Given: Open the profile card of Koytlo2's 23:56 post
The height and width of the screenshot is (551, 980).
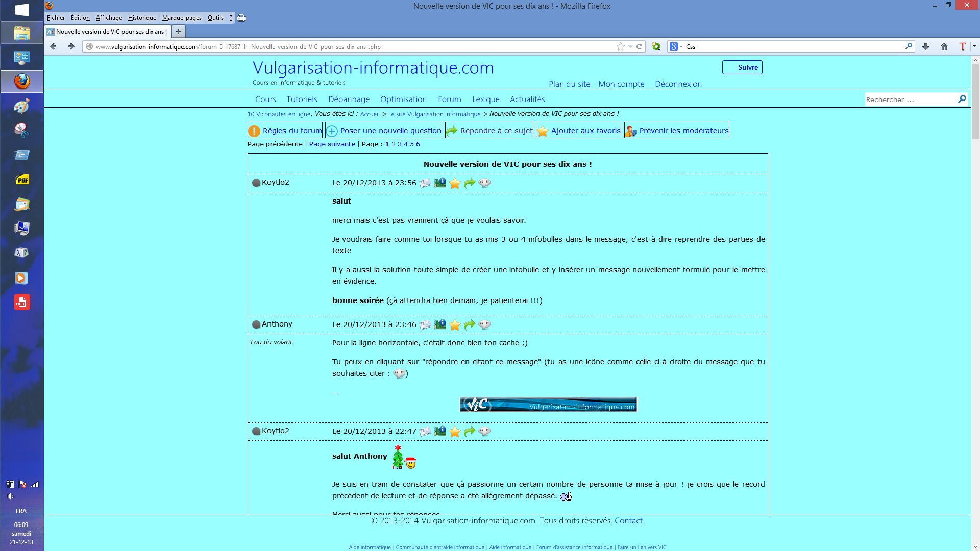Looking at the screenshot, I should click(425, 183).
